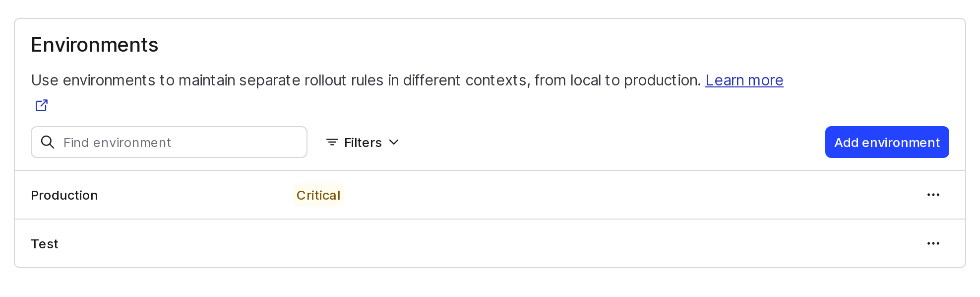The height and width of the screenshot is (297, 980).
Task: Click the funnel icon beside Filters text
Action: pyautogui.click(x=331, y=142)
